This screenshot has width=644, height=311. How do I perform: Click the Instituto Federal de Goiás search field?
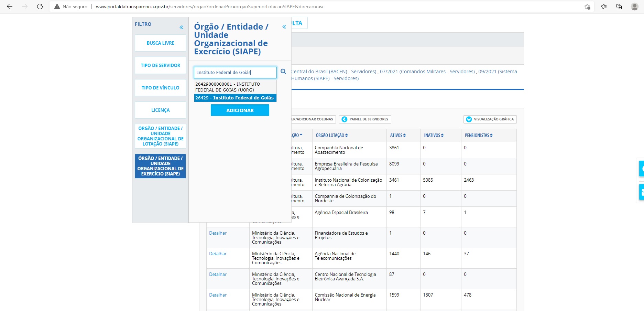click(x=235, y=73)
